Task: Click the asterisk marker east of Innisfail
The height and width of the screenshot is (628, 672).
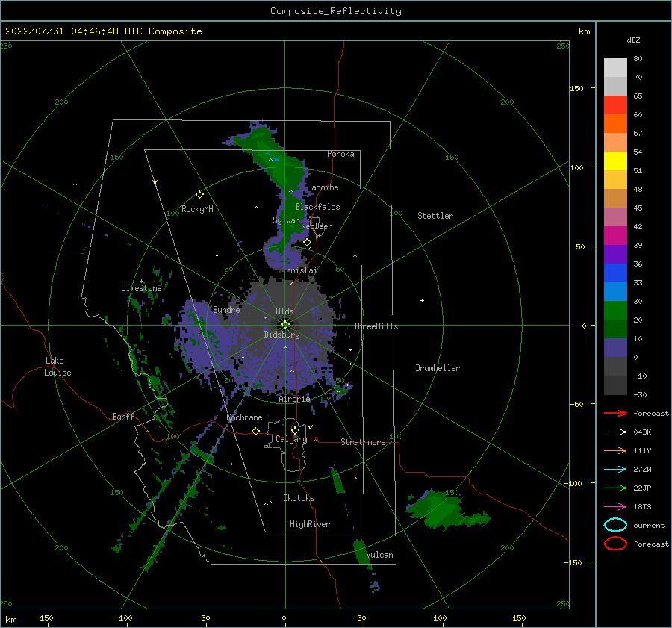Action: (355, 256)
